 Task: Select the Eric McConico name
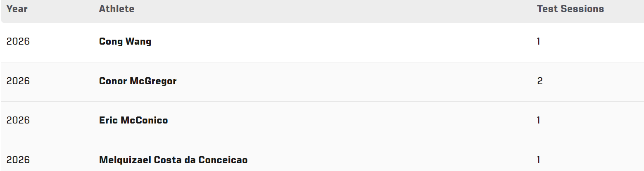[x=133, y=121]
